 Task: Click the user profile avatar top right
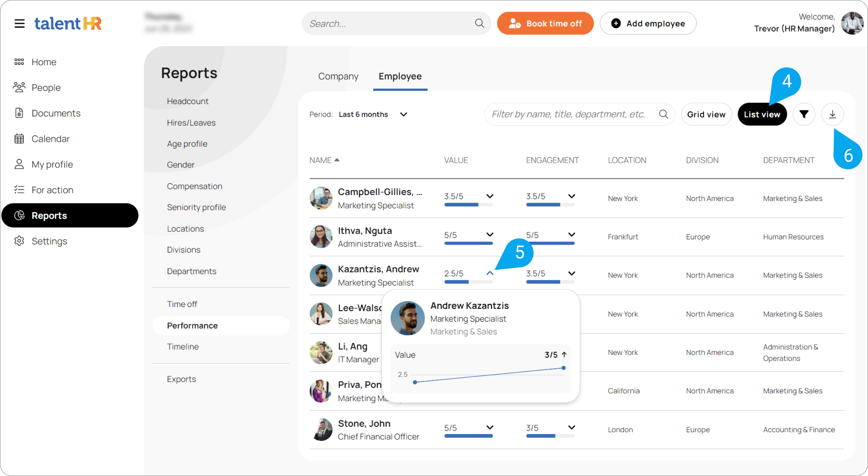[x=852, y=23]
